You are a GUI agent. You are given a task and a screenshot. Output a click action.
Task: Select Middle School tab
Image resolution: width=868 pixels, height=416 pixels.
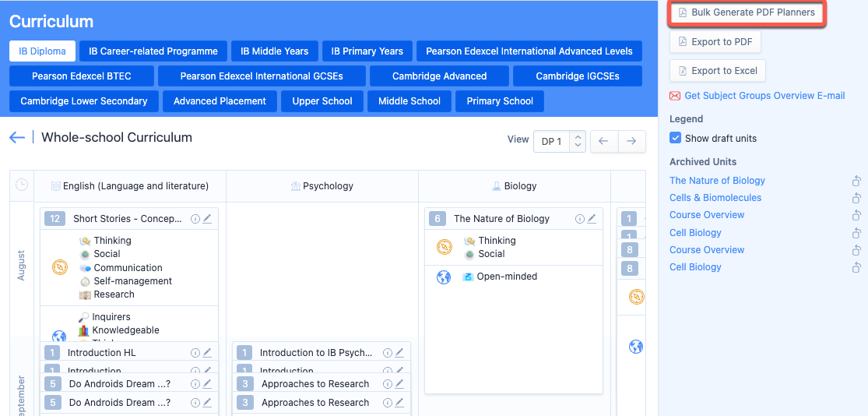409,100
